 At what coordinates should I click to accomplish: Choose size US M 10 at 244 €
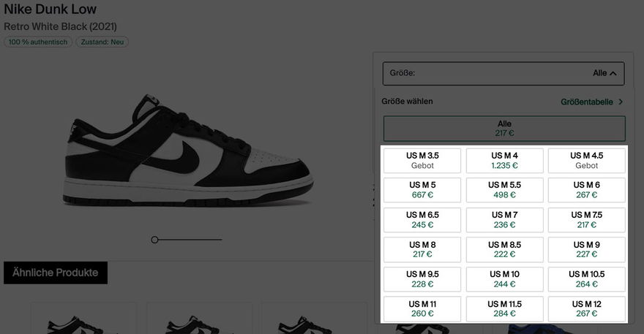point(504,279)
